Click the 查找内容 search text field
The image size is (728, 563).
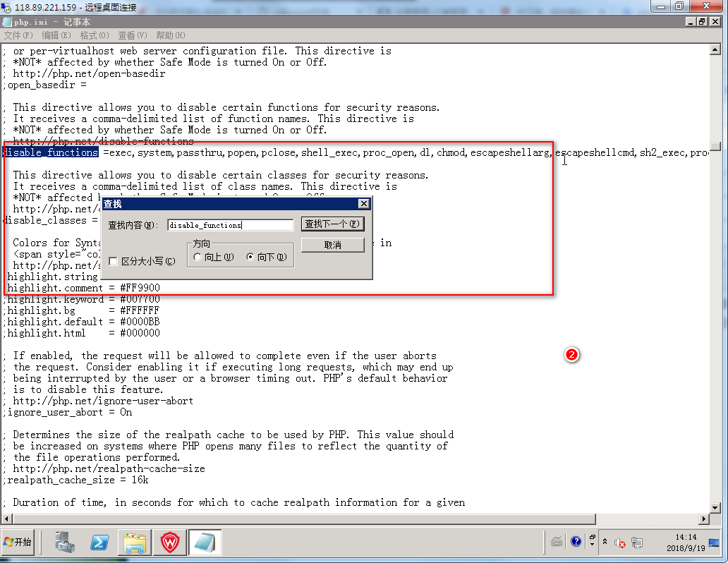tap(231, 225)
